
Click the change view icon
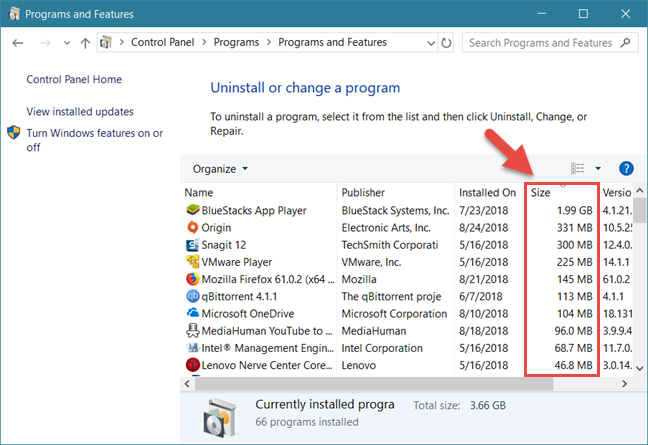[x=578, y=168]
